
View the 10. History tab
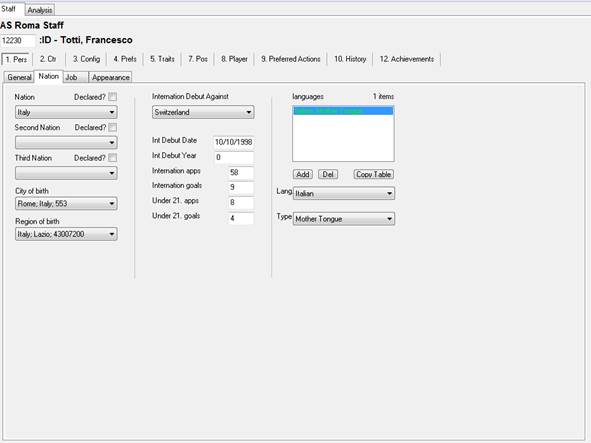[x=350, y=59]
